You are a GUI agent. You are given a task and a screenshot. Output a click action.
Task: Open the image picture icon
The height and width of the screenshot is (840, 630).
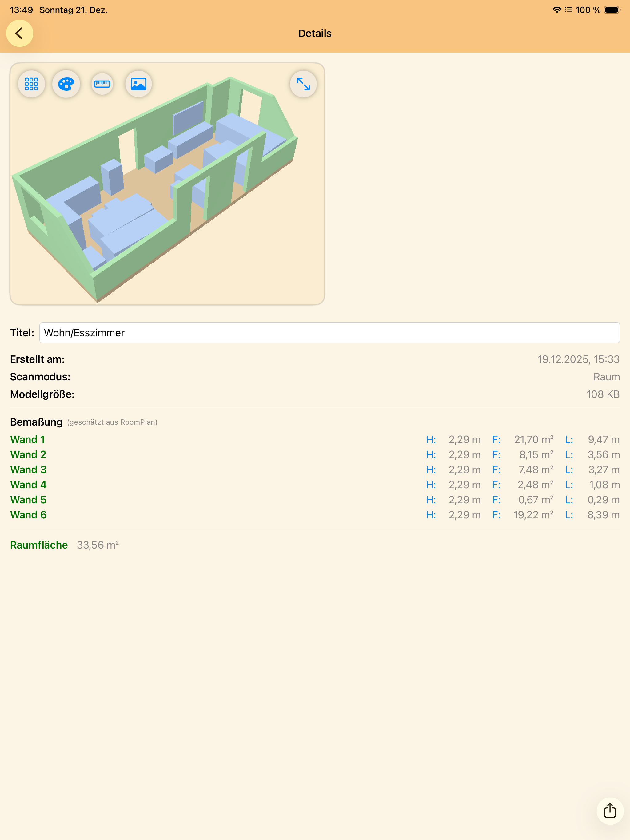138,84
